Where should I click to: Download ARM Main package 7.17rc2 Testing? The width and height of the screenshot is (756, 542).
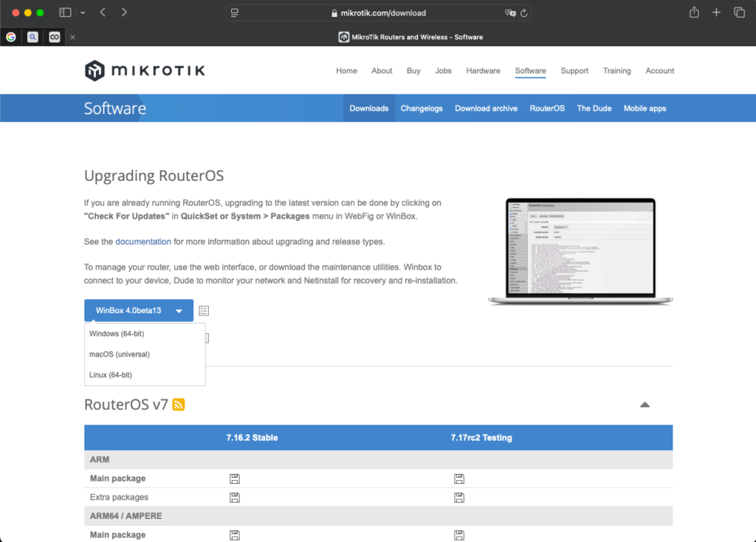pos(459,478)
